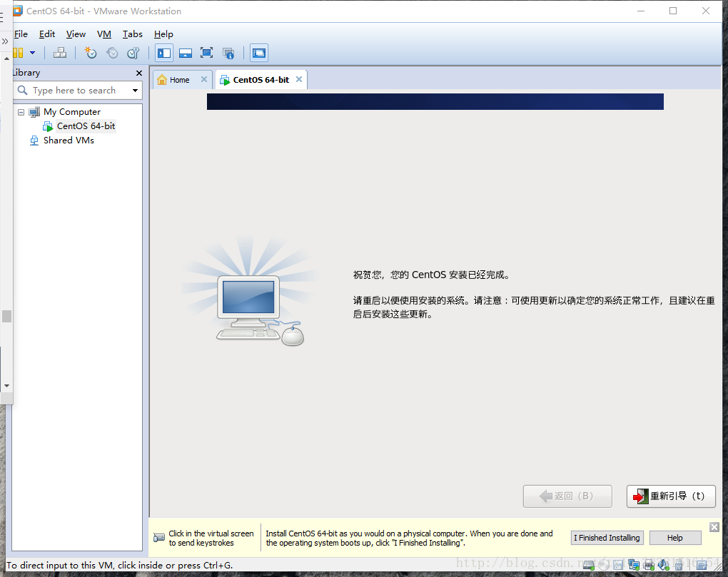
Task: Toggle the library sidebar view button
Action: pyautogui.click(x=164, y=53)
